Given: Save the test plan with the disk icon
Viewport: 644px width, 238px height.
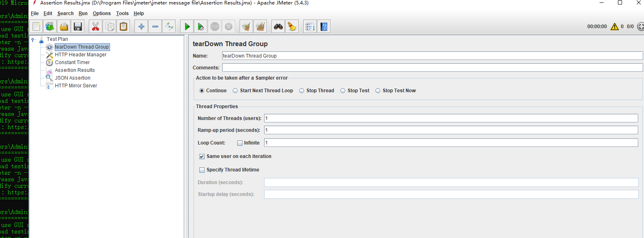Looking at the screenshot, I should pos(78,27).
